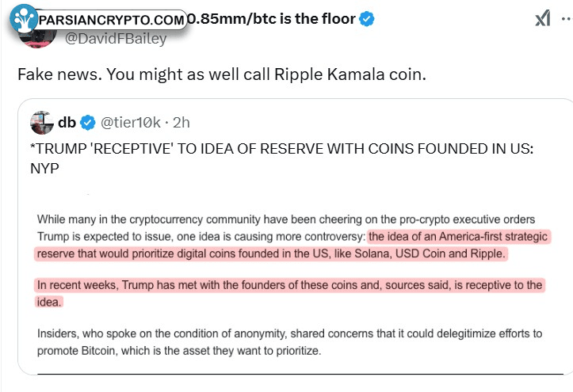Screen dimensions: 573x392
Task: Click the Grok icon on the post
Action: click(x=542, y=18)
